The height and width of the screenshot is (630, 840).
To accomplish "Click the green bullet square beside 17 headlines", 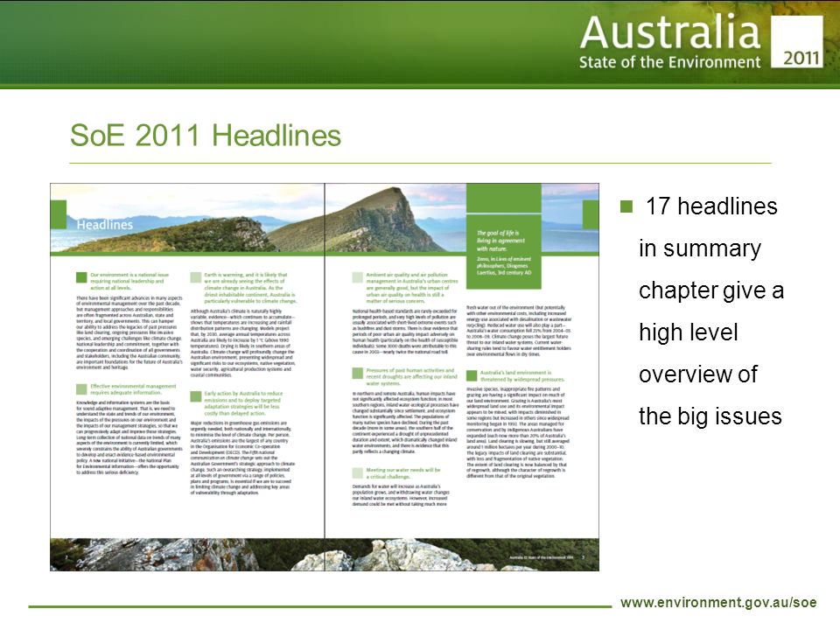I will tap(626, 206).
